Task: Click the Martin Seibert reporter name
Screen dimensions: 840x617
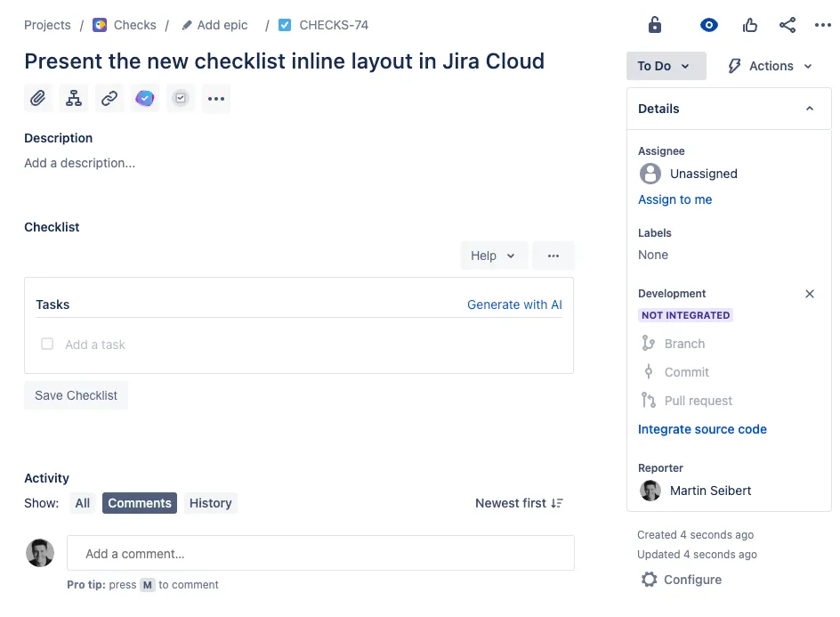Action: point(710,491)
